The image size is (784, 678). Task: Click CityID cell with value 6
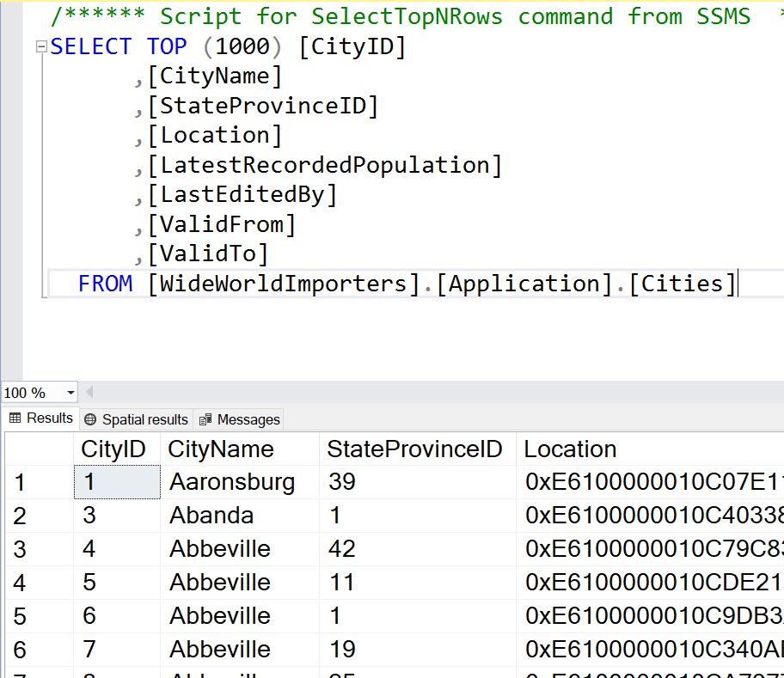click(x=117, y=616)
